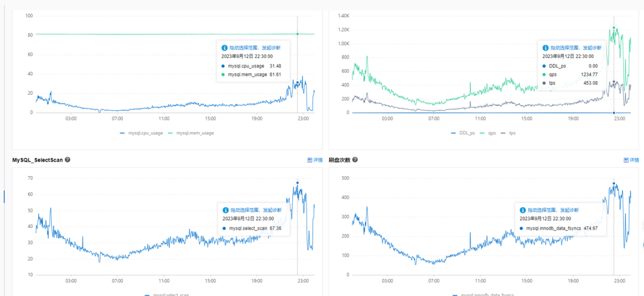Click the highlighted mem_usage point at 22:30

[298, 33]
